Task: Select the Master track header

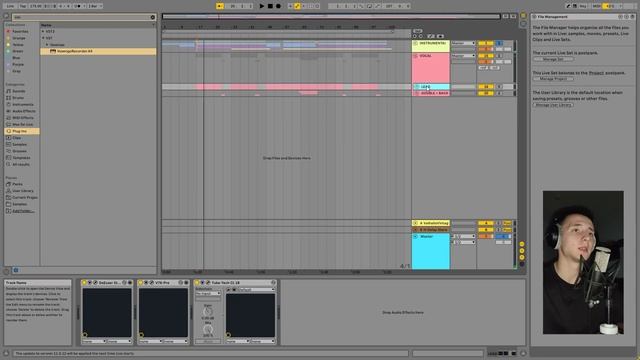Action: coord(431,251)
